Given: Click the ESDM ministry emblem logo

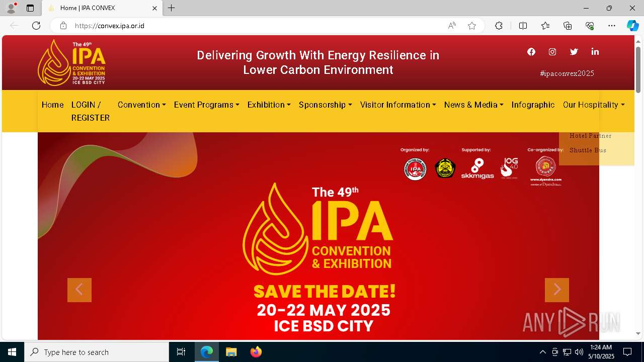Looking at the screenshot, I should pyautogui.click(x=445, y=168).
